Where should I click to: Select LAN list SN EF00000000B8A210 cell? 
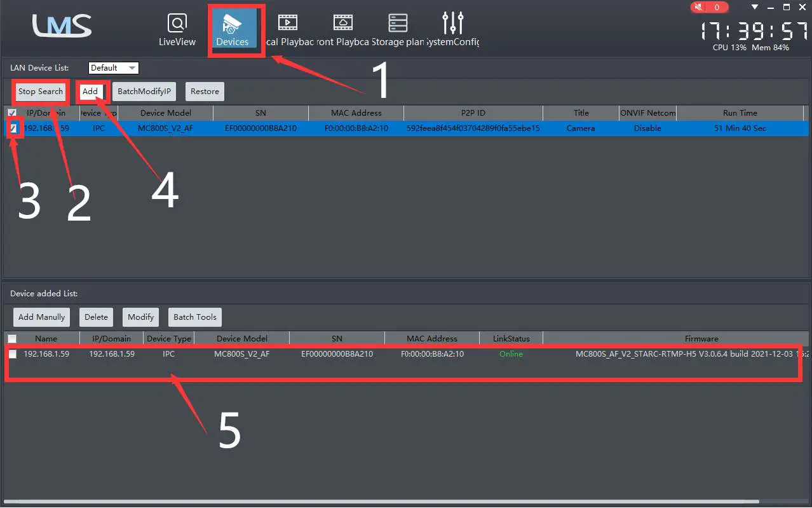[x=261, y=128]
